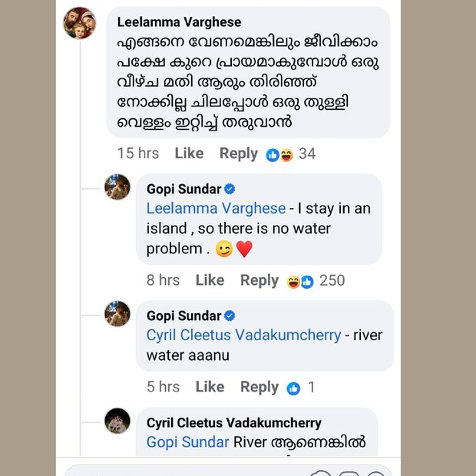The width and height of the screenshot is (476, 476).
Task: Like Gopi Sundar's island reply
Action: (210, 280)
